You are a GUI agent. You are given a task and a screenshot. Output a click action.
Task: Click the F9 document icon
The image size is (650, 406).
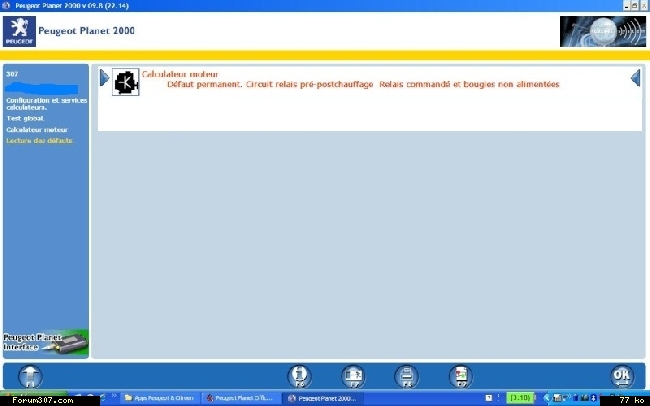[x=461, y=377]
